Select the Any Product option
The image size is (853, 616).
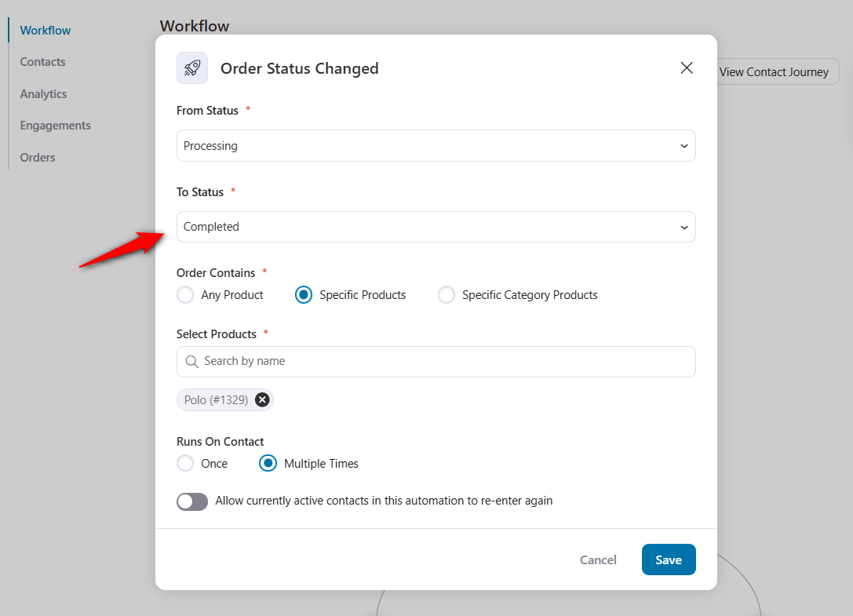coord(184,295)
